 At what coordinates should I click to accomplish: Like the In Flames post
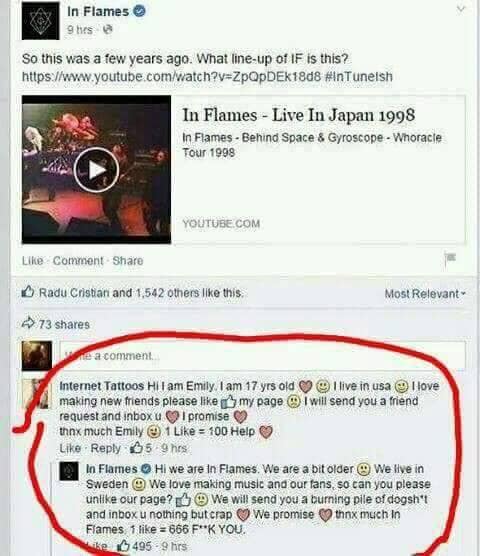point(32,261)
